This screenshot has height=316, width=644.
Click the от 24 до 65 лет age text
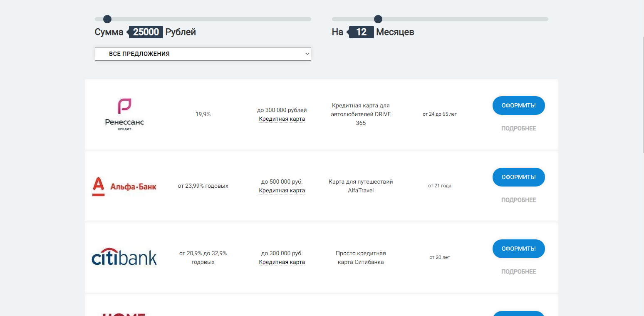[440, 114]
